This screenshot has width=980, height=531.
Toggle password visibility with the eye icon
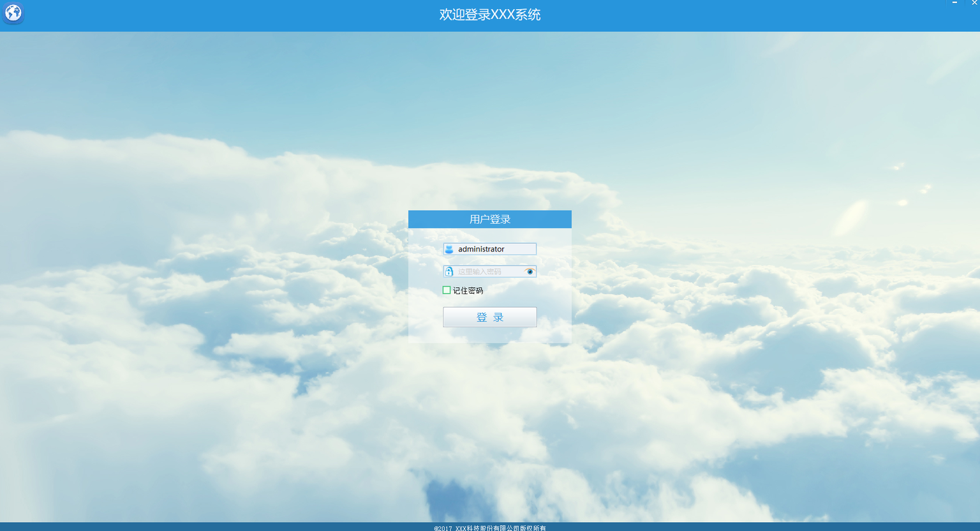(x=530, y=271)
